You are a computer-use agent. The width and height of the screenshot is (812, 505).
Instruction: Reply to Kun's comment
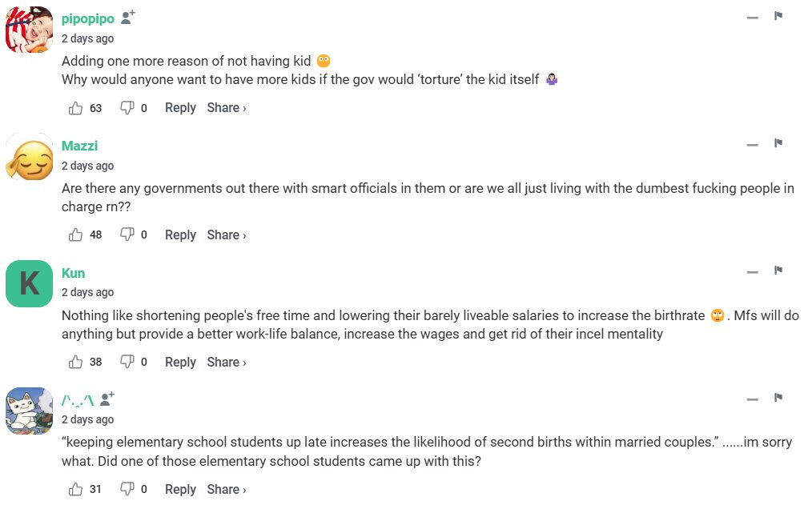pos(180,362)
